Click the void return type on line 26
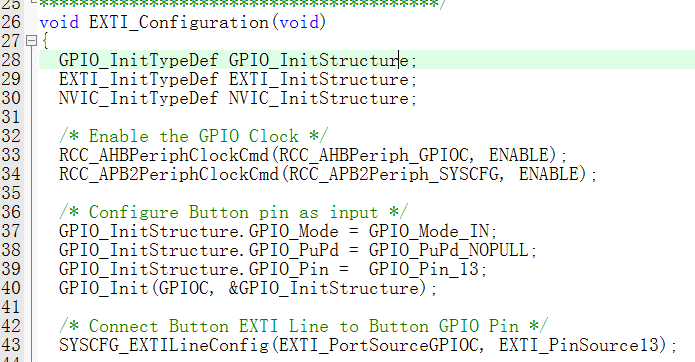The height and width of the screenshot is (362, 695). (59, 22)
